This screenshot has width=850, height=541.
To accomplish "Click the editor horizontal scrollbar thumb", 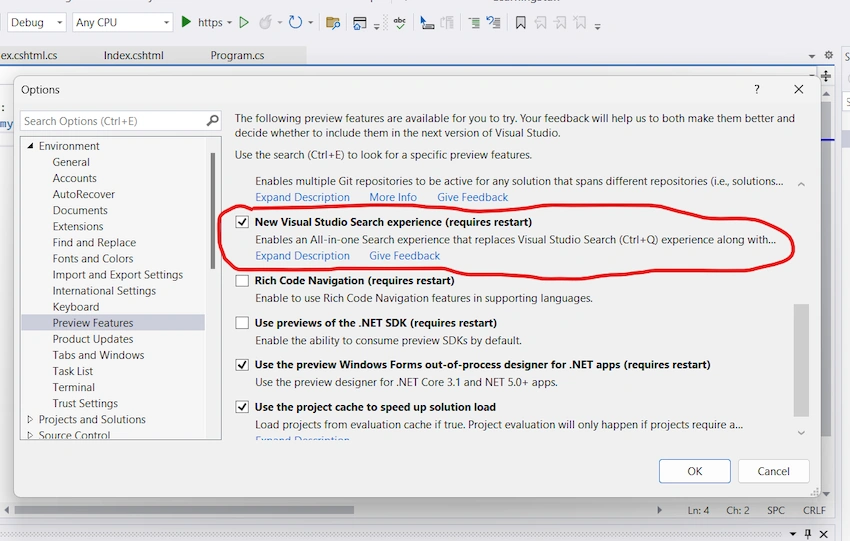I will 184,510.
